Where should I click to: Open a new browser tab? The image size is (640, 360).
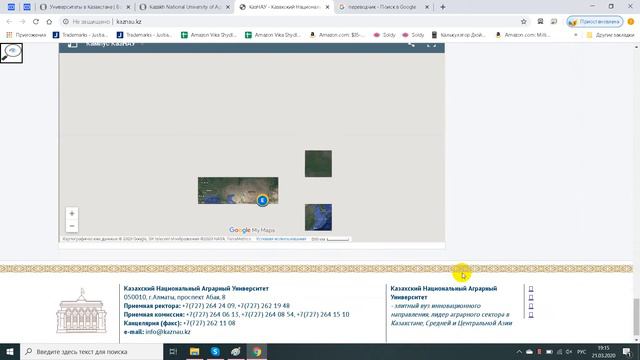pos(442,7)
